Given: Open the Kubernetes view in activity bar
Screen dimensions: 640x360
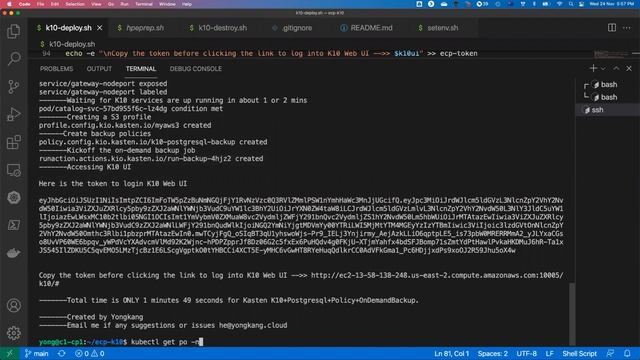Looking at the screenshot, I should tap(13, 198).
